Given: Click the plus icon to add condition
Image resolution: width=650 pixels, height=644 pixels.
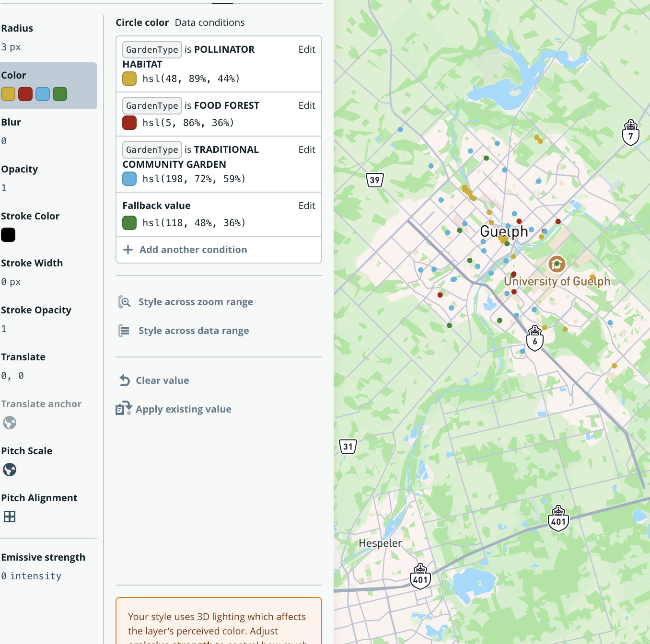Looking at the screenshot, I should point(128,250).
